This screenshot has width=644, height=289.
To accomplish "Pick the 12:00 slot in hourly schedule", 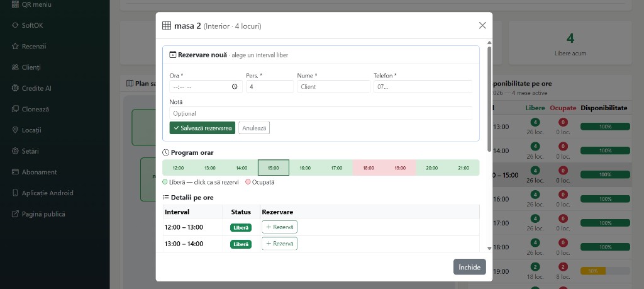I will [178, 167].
